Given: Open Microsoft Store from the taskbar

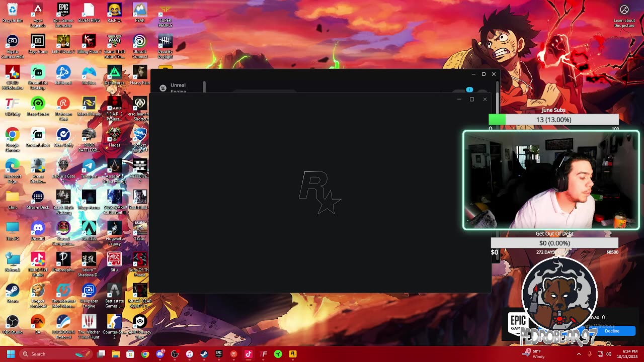Looking at the screenshot, I should [130, 354].
